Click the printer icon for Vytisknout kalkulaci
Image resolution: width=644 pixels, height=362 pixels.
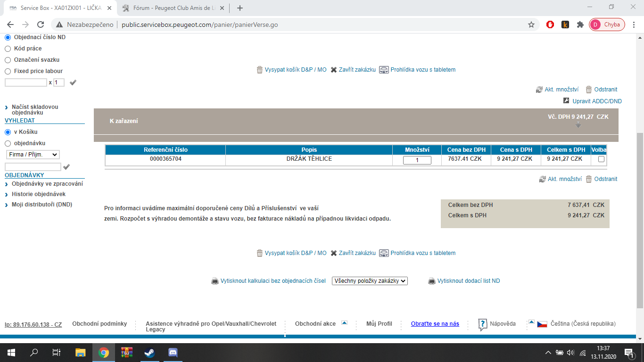(215, 281)
